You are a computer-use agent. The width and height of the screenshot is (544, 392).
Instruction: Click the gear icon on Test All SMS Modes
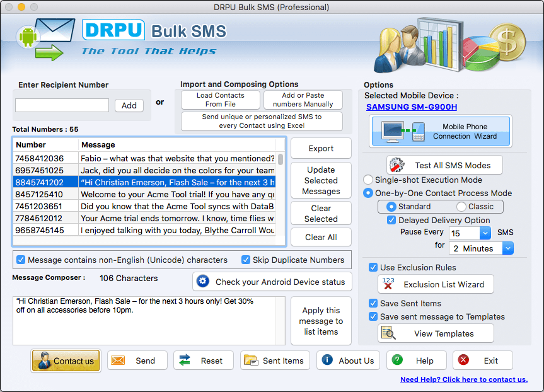[397, 165]
